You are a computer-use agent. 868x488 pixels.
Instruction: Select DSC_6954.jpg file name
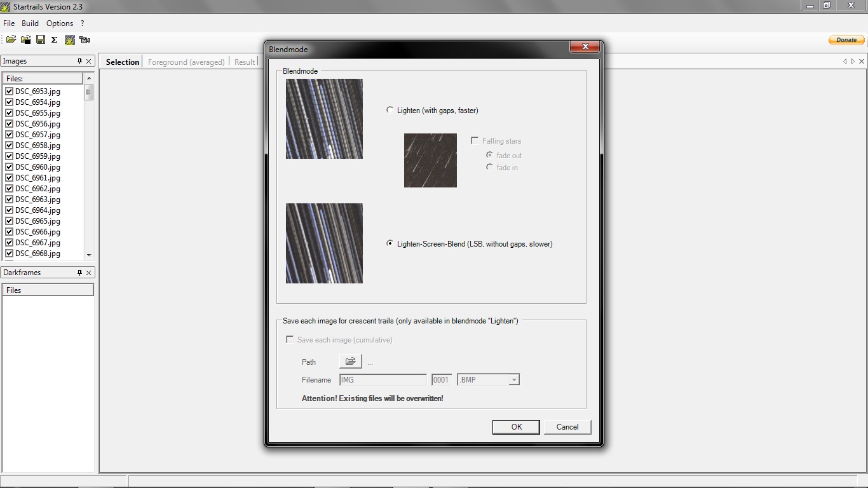[x=37, y=102]
